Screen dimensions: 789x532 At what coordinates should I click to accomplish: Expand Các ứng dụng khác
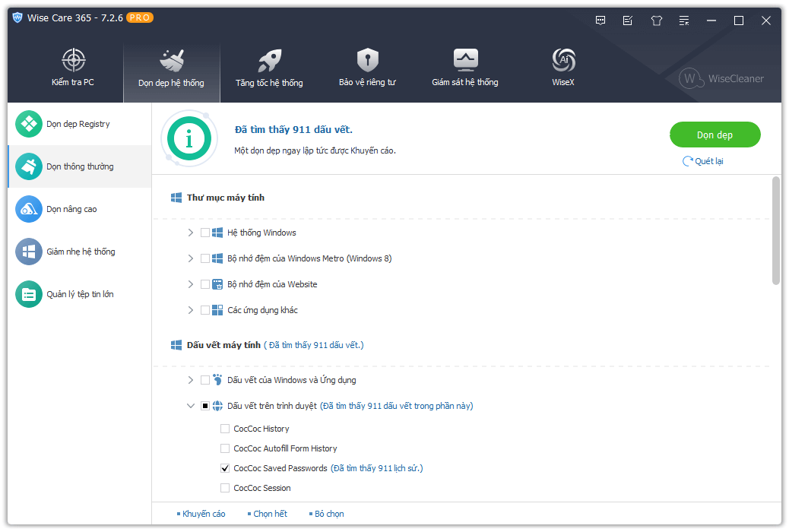coord(191,310)
